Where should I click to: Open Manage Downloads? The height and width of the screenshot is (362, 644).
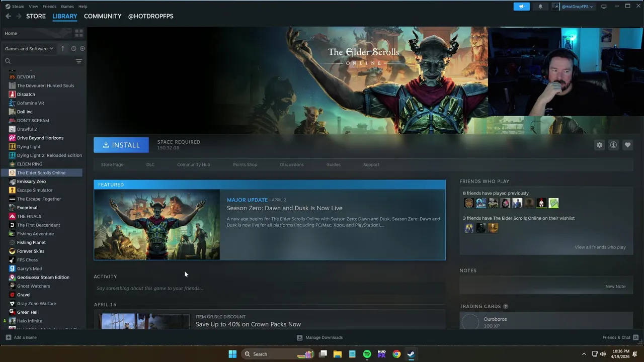(x=320, y=337)
